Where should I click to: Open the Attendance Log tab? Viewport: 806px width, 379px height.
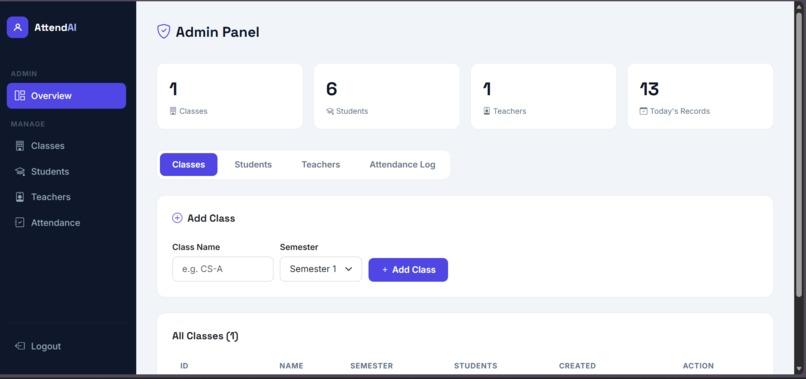point(402,165)
